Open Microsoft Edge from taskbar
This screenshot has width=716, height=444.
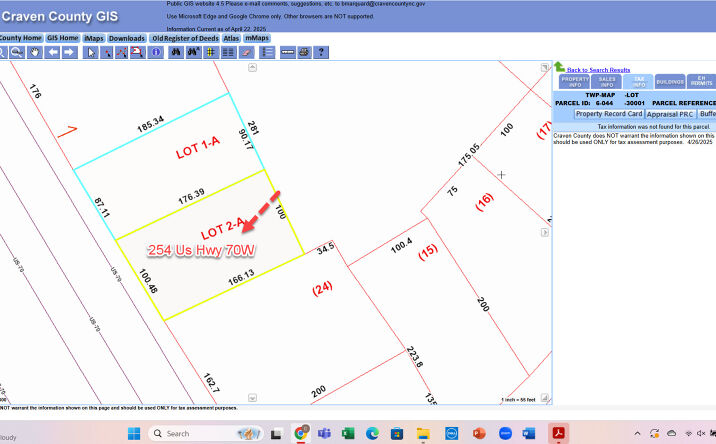pos(372,433)
